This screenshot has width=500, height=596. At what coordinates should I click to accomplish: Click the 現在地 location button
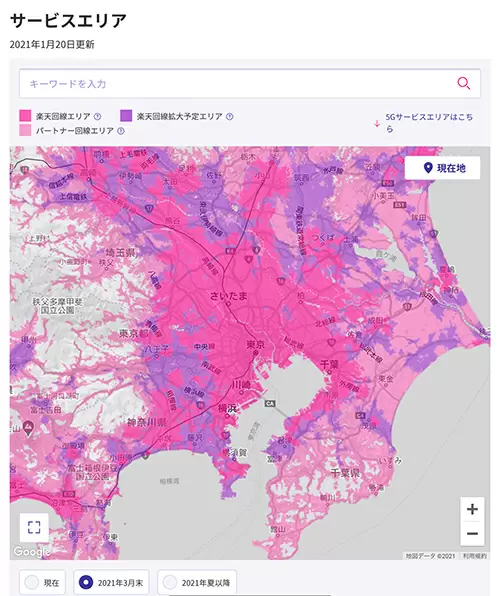(443, 168)
